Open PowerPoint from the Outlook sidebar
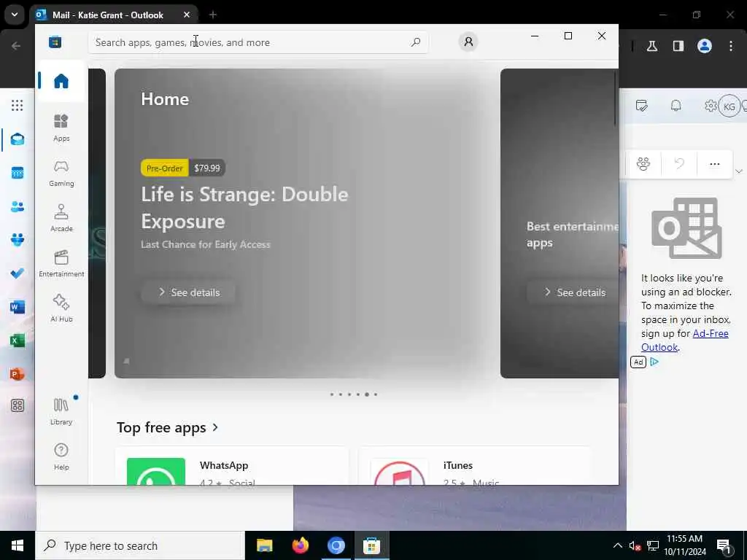This screenshot has height=560, width=747. point(18,374)
